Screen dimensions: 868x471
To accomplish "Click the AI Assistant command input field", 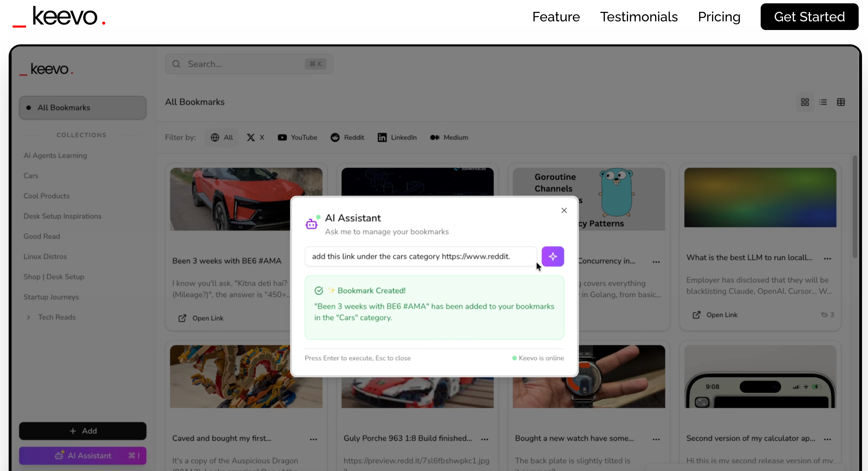I will (420, 257).
